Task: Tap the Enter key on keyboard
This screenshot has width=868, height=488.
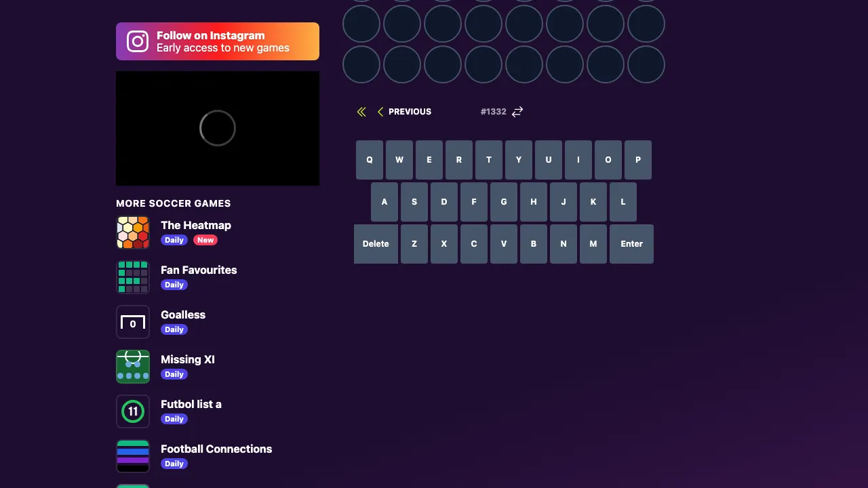Action: (x=631, y=244)
